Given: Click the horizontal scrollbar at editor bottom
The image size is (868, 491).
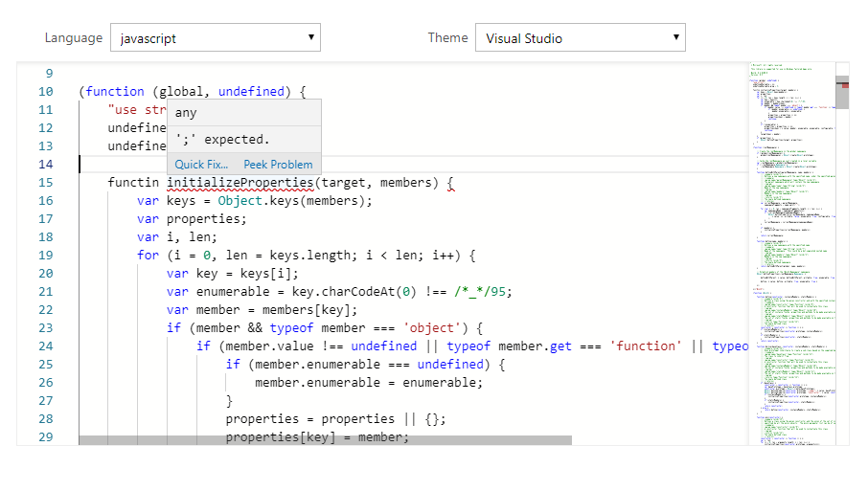Looking at the screenshot, I should [325, 440].
